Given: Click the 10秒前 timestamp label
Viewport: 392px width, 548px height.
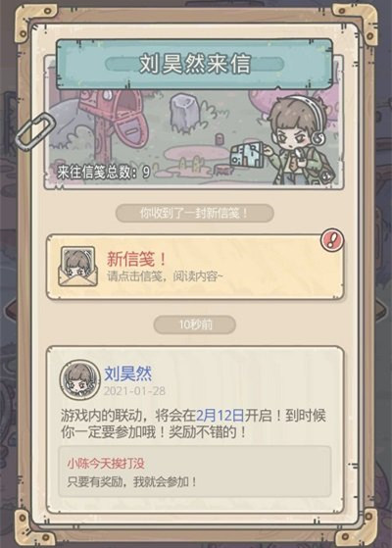Looking at the screenshot, I should pyautogui.click(x=195, y=324).
